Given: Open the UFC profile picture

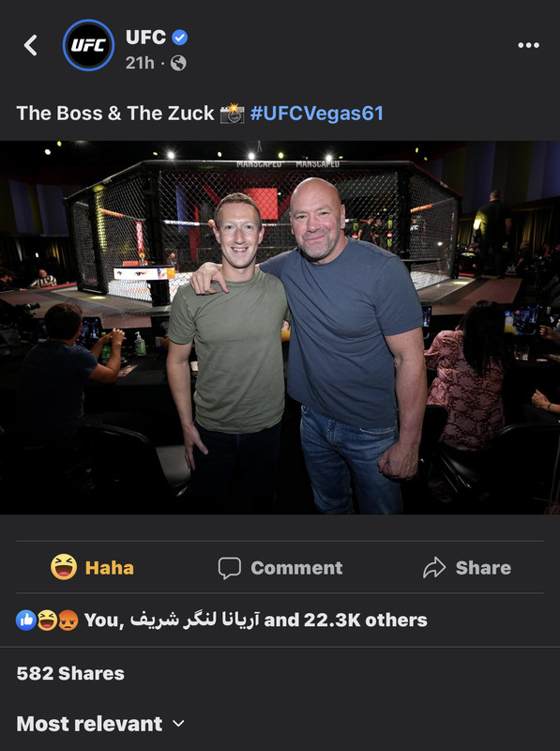Looking at the screenshot, I should [88, 45].
